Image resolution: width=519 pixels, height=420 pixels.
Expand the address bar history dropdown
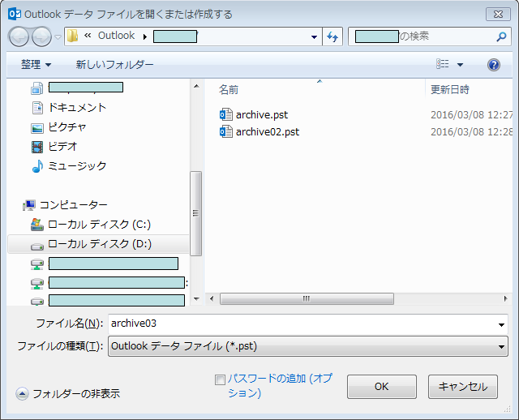coord(314,37)
